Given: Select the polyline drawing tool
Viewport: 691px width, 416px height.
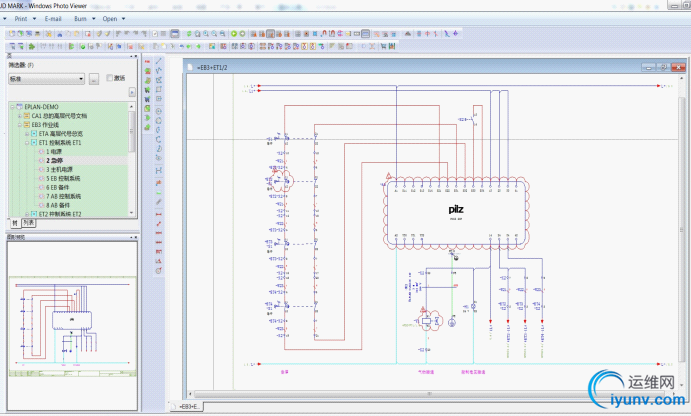Looking at the screenshot, I should tap(159, 71).
